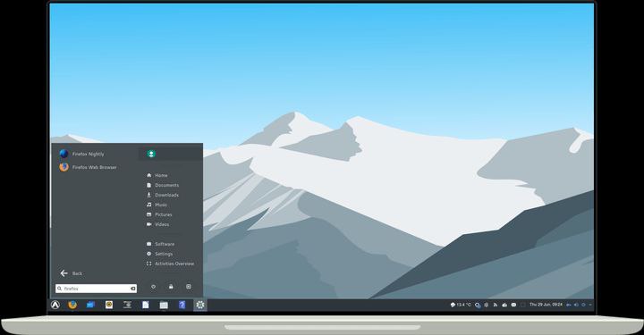Click the power icon in system tray

coord(583,305)
